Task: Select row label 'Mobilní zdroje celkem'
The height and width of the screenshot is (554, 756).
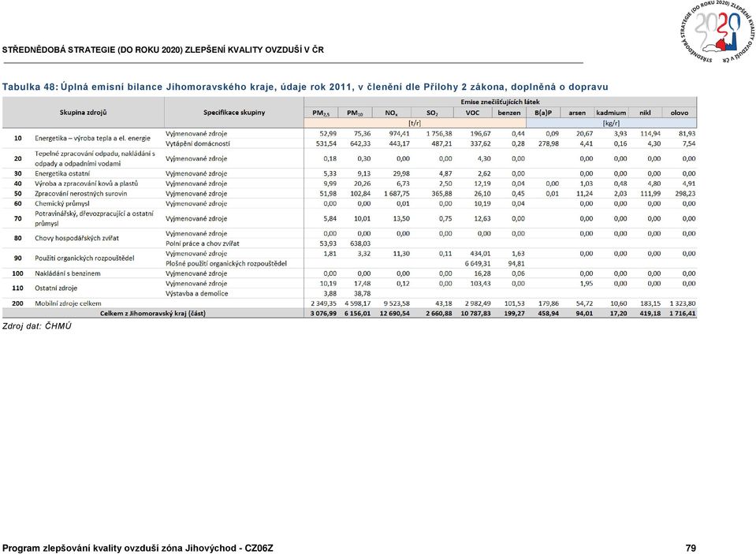Action: 68,303
